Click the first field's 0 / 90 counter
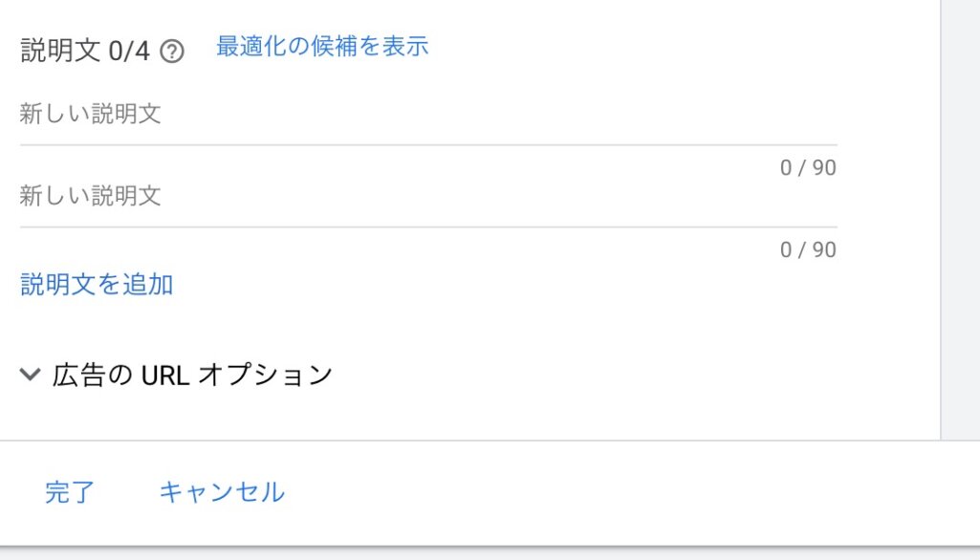This screenshot has height=560, width=980. tap(808, 168)
